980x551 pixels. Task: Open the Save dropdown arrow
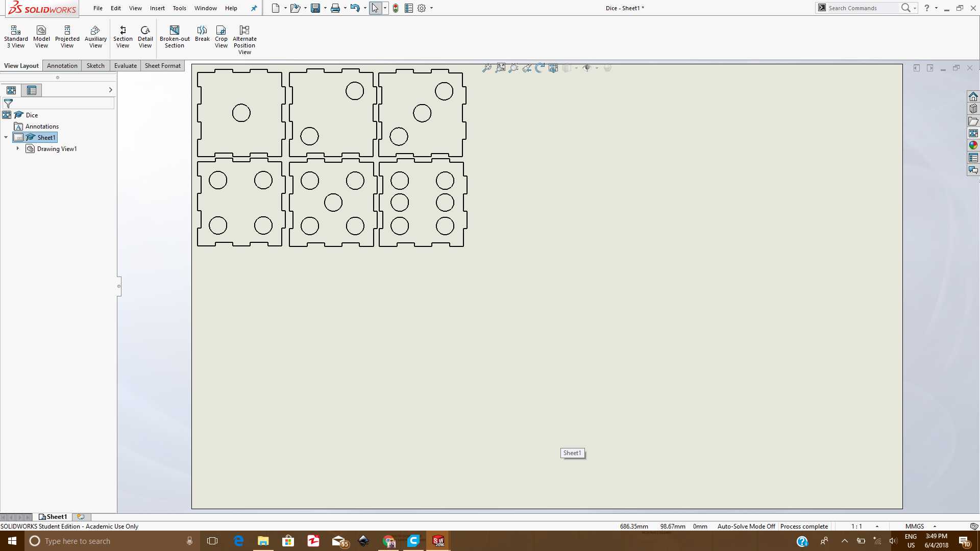325,8
